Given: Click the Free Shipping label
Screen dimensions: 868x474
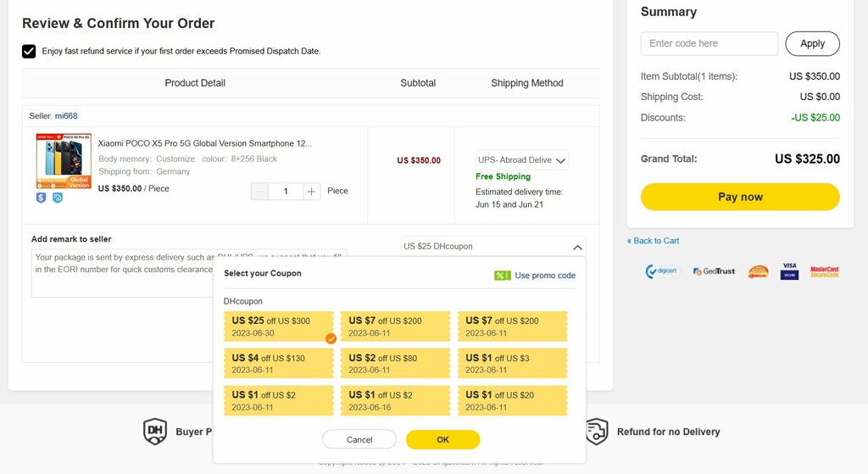Looking at the screenshot, I should (x=504, y=176).
